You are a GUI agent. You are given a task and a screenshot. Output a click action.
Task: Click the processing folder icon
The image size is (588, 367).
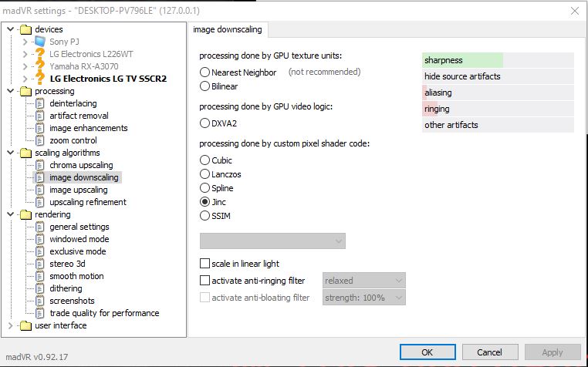[x=25, y=91]
